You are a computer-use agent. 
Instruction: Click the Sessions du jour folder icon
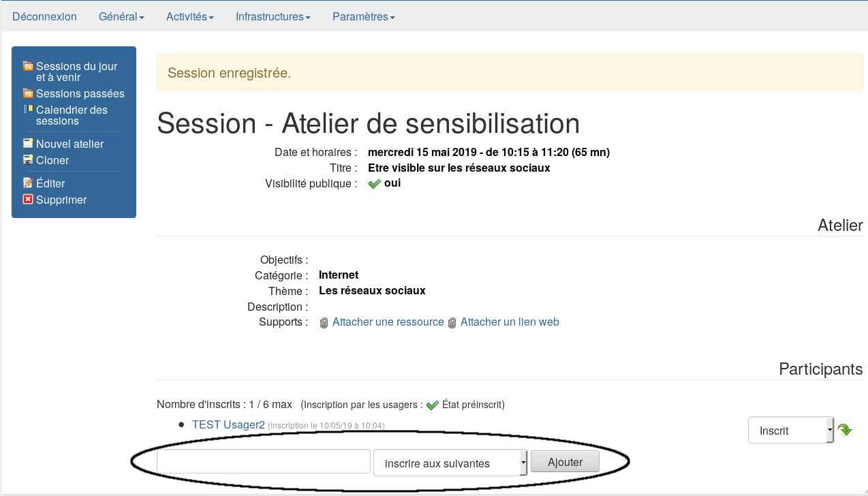(x=28, y=66)
